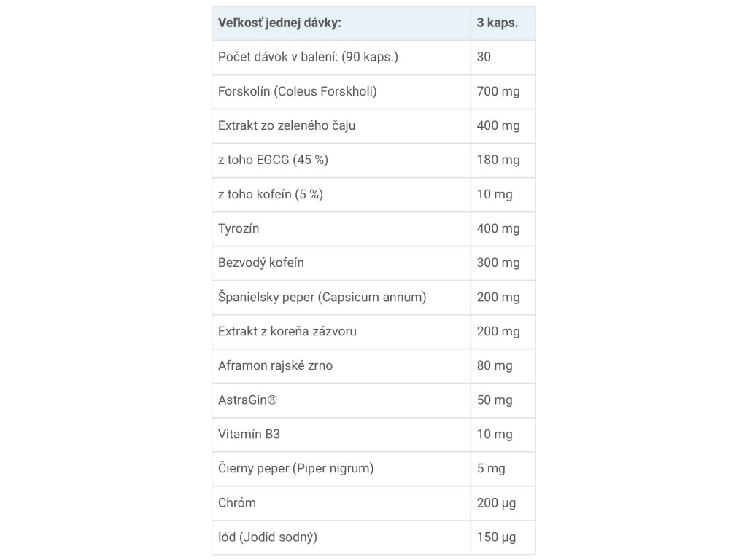Select the '180 mg' value cell
Image resolution: width=747 pixels, height=560 pixels.
[x=503, y=160]
